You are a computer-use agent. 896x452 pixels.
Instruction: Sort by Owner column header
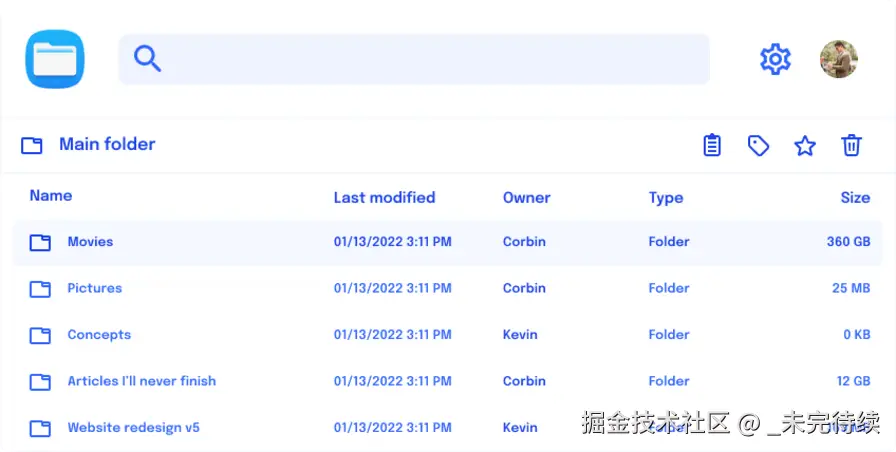tap(526, 198)
